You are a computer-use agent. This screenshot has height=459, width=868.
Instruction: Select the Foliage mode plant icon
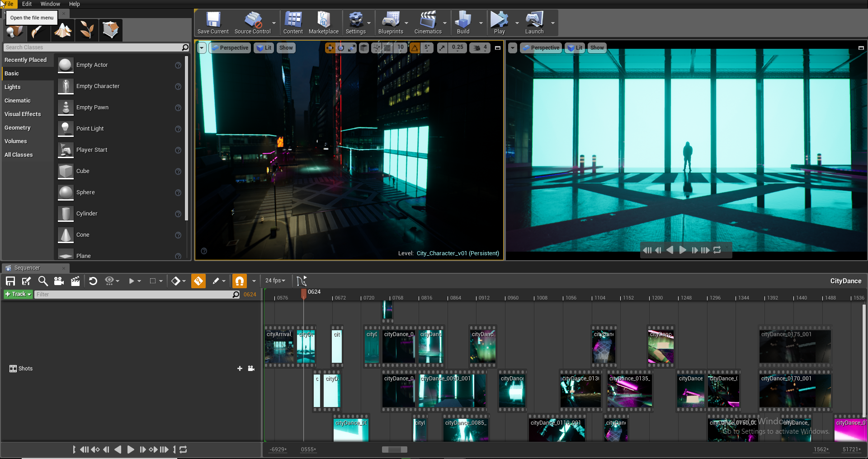click(87, 30)
